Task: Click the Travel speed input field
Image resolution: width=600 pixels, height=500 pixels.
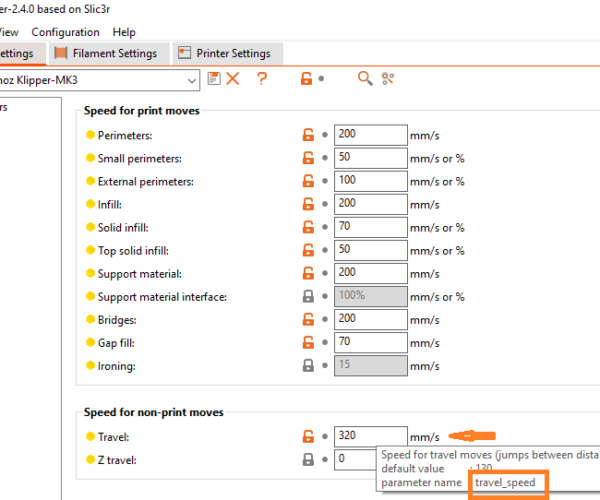Action: click(x=370, y=437)
